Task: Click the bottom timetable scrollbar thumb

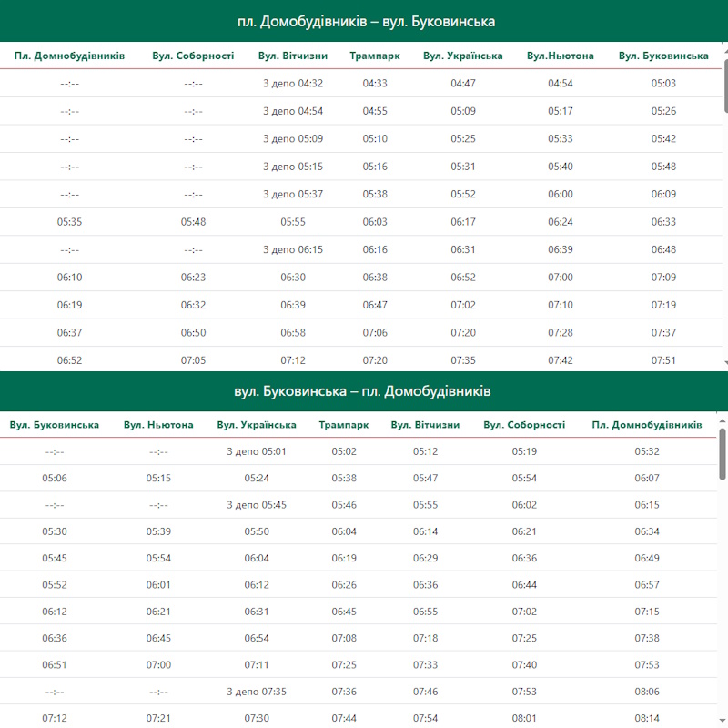Action: [x=723, y=452]
